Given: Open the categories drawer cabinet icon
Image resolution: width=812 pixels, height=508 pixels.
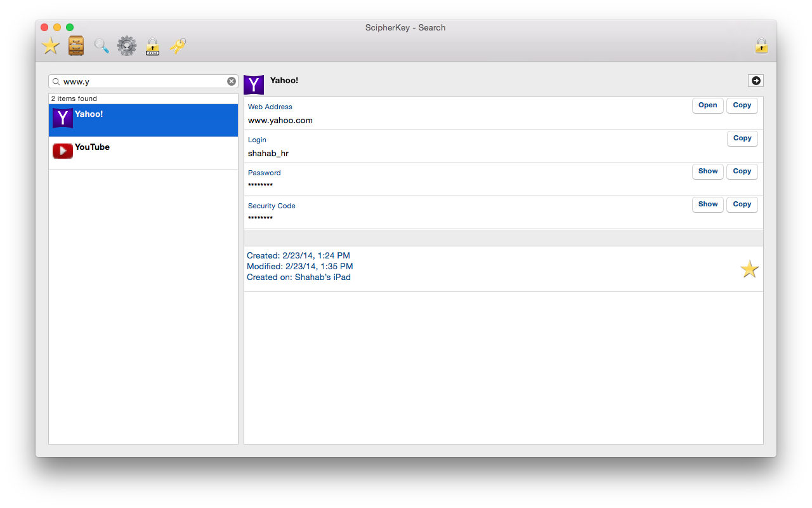Looking at the screenshot, I should [76, 46].
